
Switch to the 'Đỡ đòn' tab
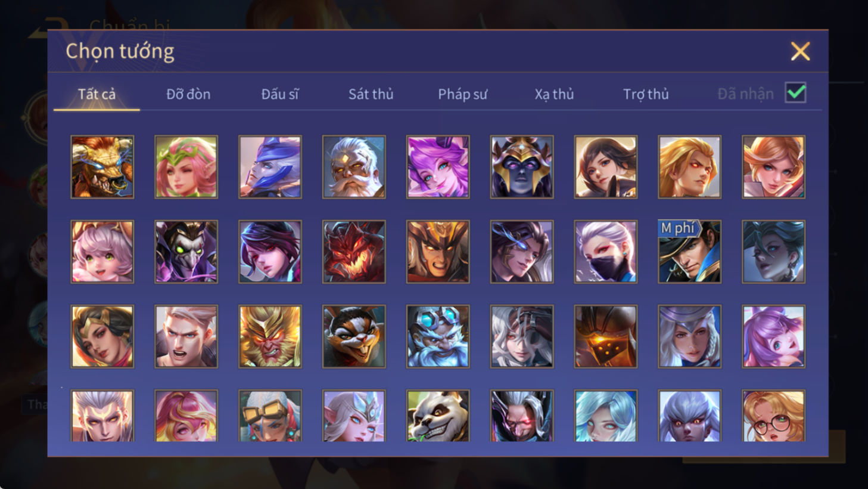pyautogui.click(x=188, y=94)
